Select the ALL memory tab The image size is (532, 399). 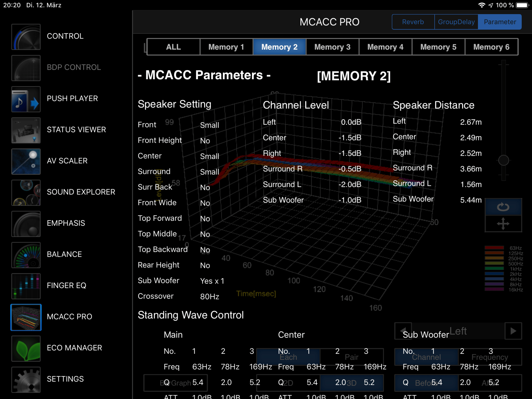(173, 47)
